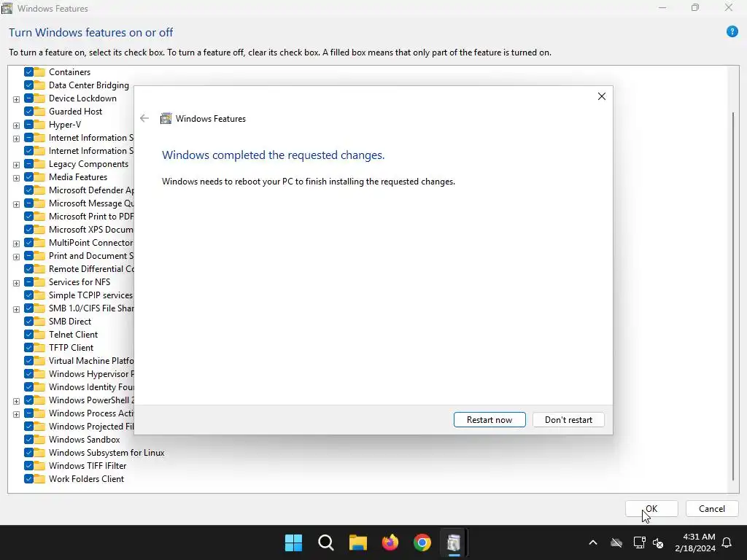Uncheck the Containers checkbox
The image size is (747, 560).
click(28, 72)
